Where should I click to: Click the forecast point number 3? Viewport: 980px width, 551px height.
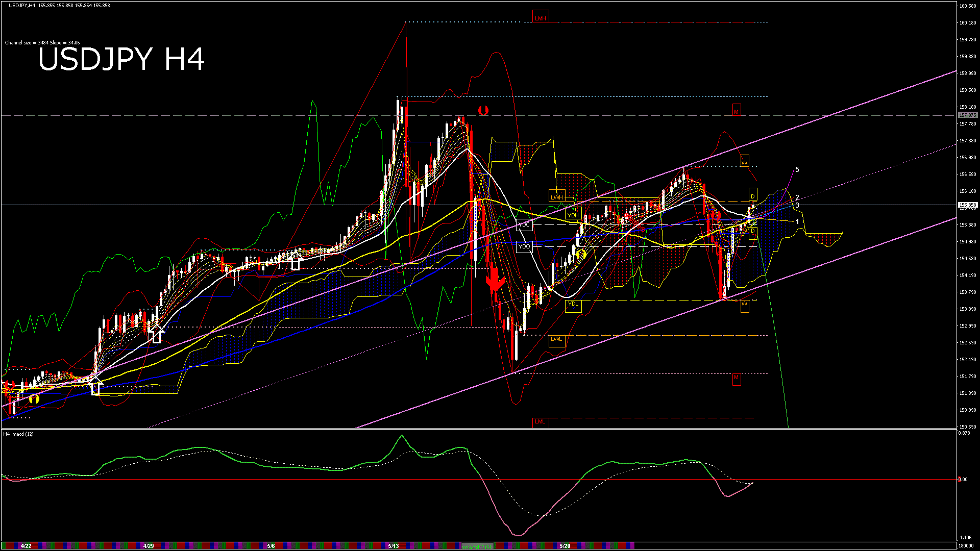797,206
